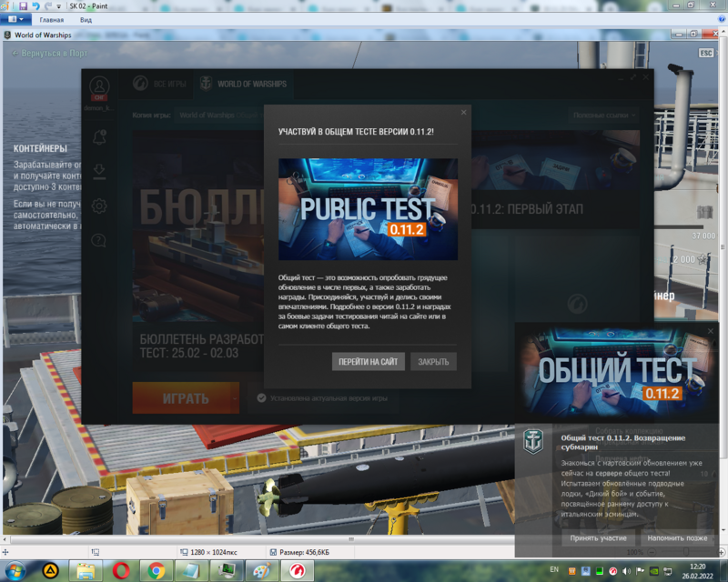Click the SK 02 - Paint window title

(88, 6)
